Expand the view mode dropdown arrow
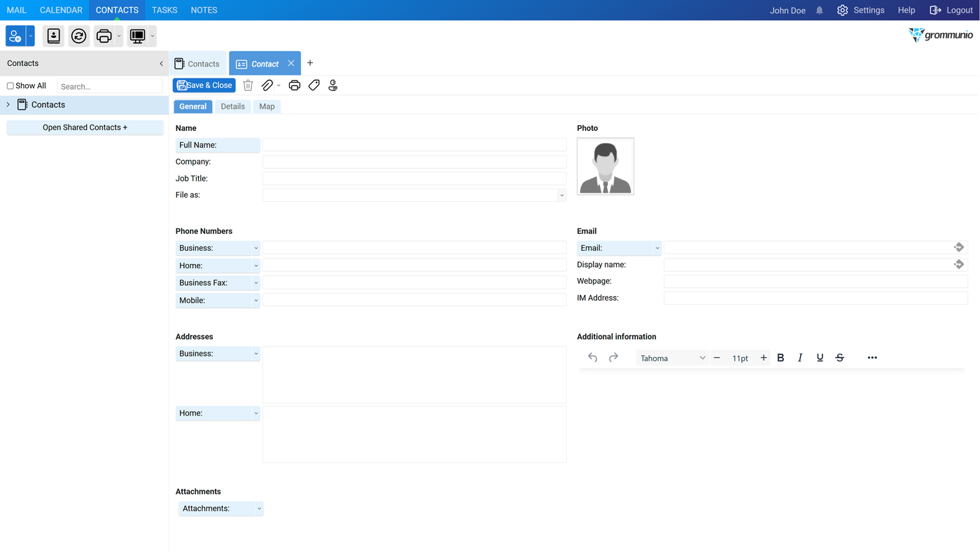The width and height of the screenshot is (980, 552). pyautogui.click(x=153, y=36)
